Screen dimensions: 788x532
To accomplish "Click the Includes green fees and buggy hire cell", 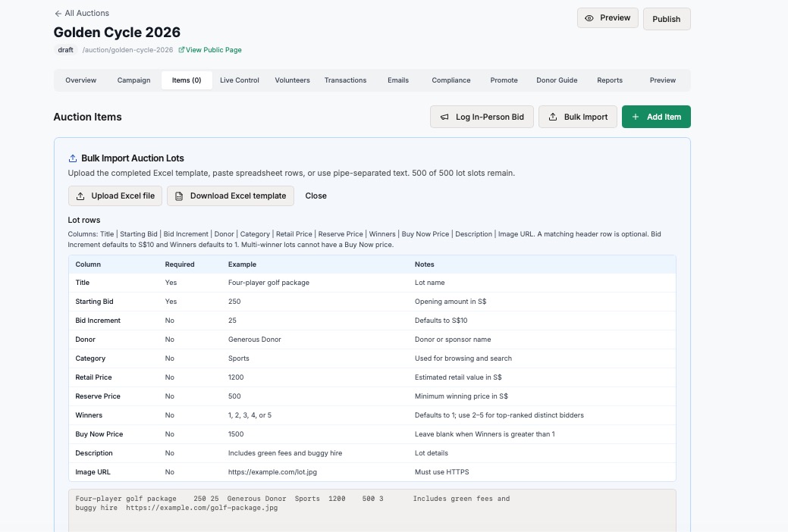I will [x=285, y=453].
